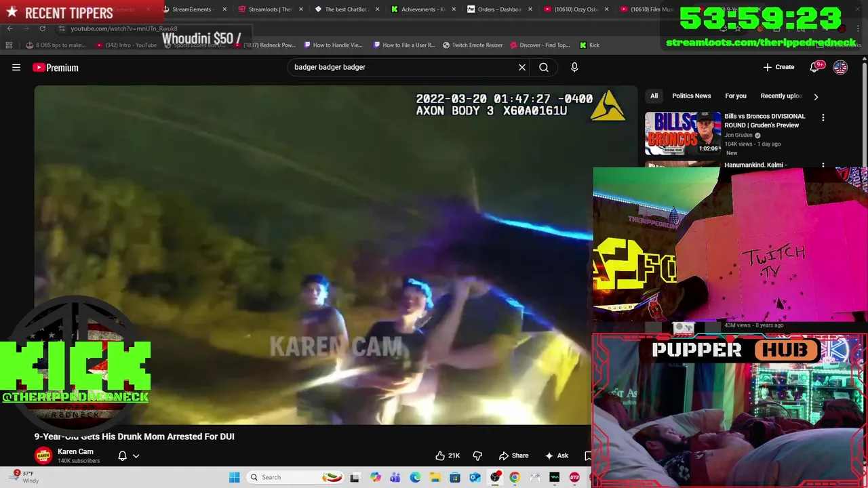Click the Create video button
The width and height of the screenshot is (868, 488).
pyautogui.click(x=778, y=67)
